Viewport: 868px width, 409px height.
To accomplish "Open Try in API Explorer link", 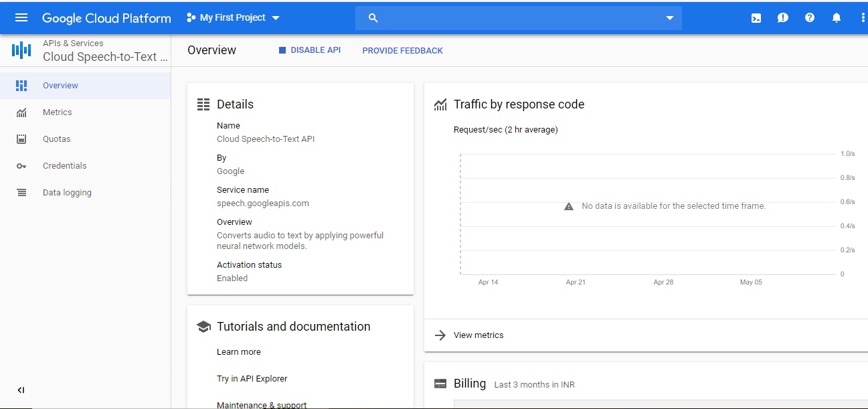I will tap(252, 379).
